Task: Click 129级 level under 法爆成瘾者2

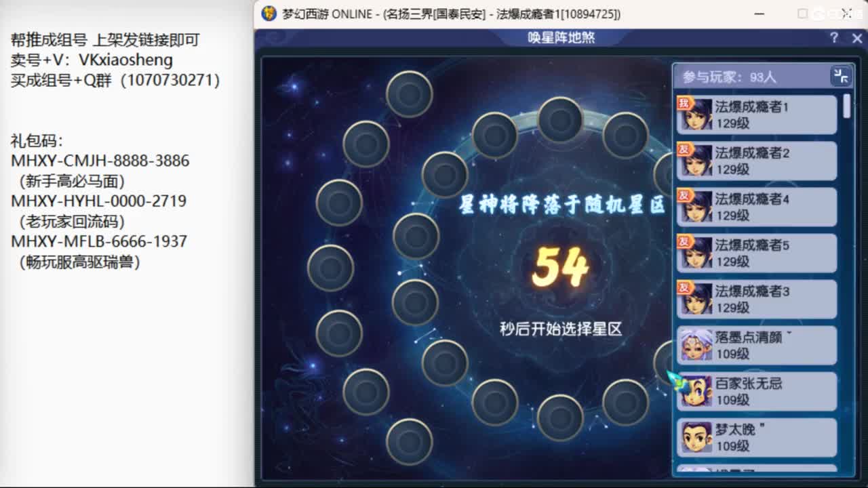Action: pos(733,170)
